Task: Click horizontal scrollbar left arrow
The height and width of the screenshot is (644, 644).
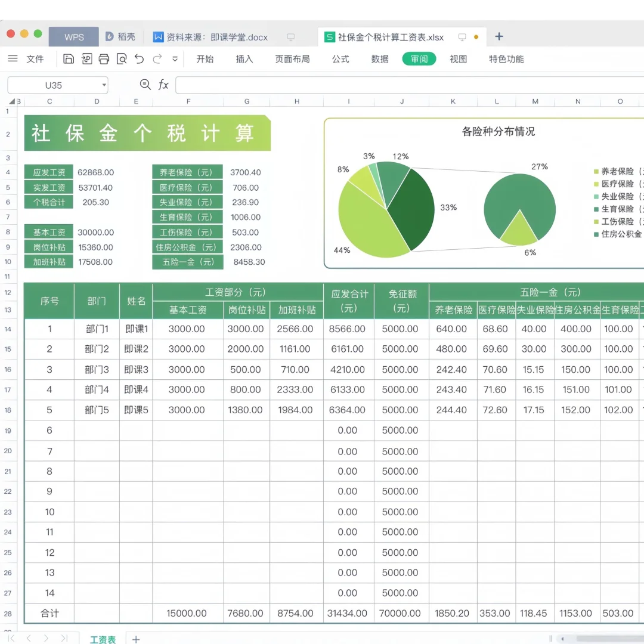Action: (x=563, y=639)
